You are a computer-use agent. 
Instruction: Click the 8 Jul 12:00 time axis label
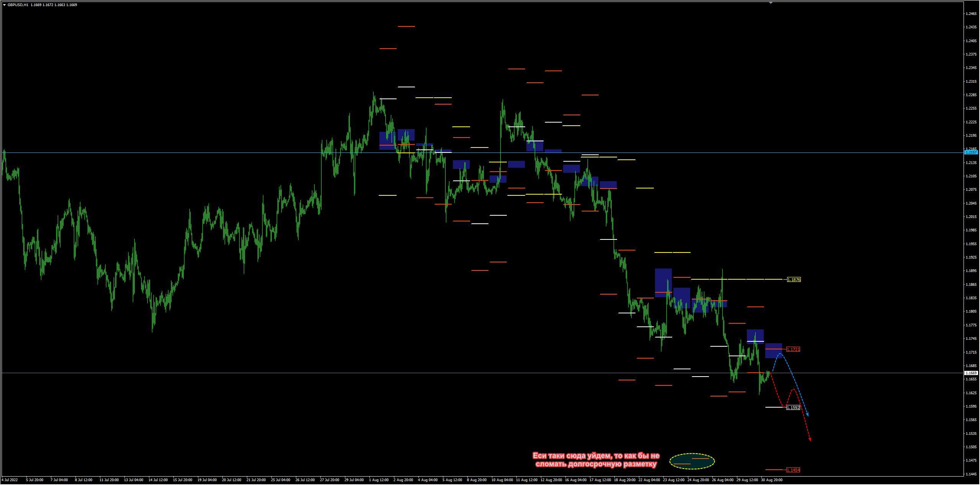tap(83, 480)
